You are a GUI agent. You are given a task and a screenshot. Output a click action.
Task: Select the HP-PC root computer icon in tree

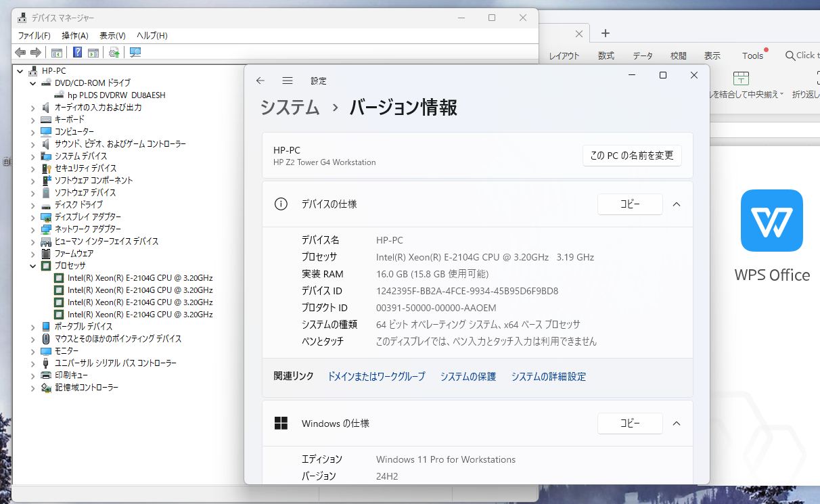[33, 70]
